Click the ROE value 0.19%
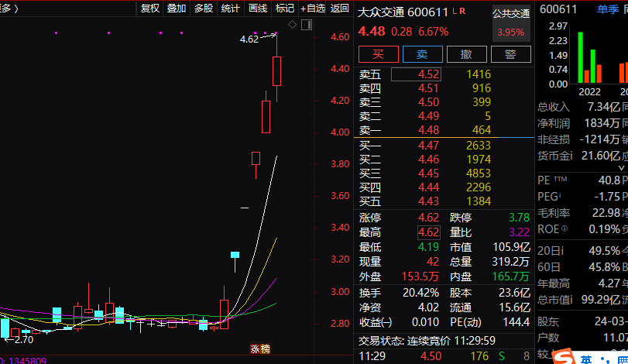 [604, 229]
